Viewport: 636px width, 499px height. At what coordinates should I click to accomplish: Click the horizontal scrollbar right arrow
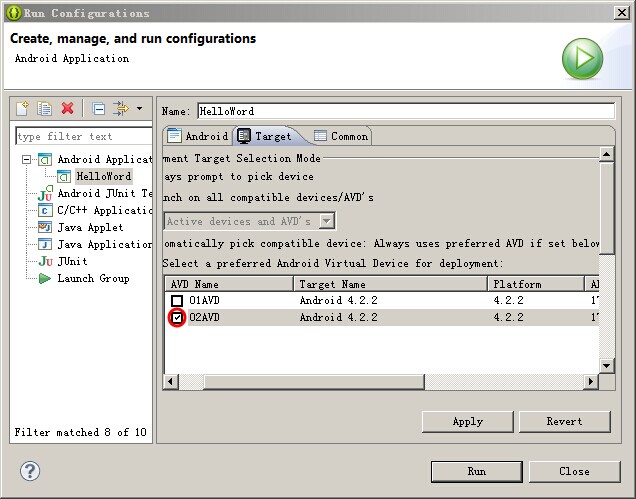[x=592, y=382]
